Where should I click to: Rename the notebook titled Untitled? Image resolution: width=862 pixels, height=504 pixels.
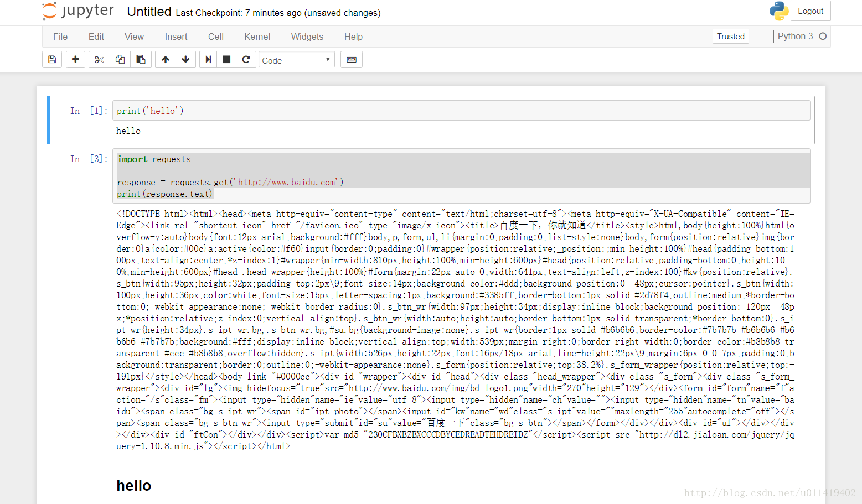[149, 12]
